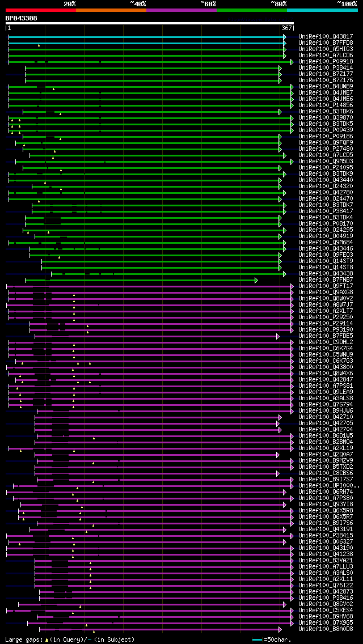Select the UniRef100_Q8W0V2 label
Screen dimensions: 363x644
[x=326, y=299]
